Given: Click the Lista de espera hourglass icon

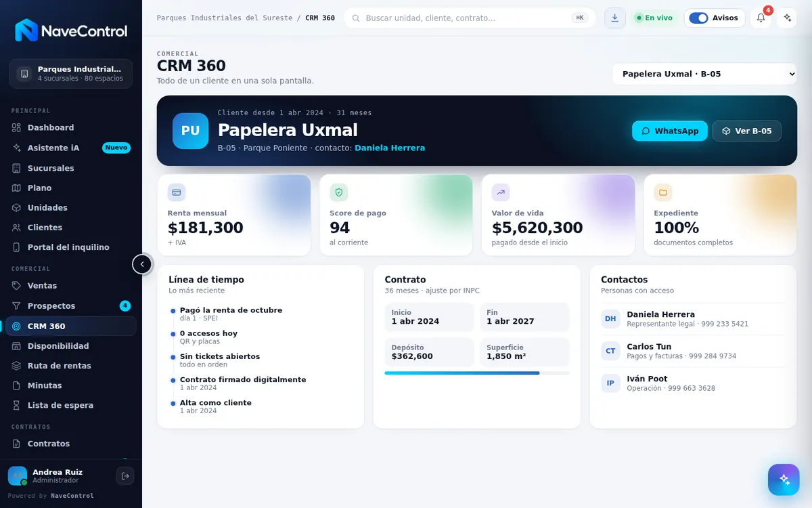Looking at the screenshot, I should point(17,405).
